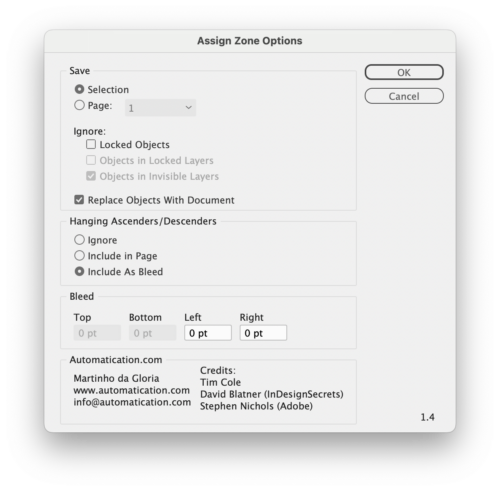The height and width of the screenshot is (491, 500).
Task: Click www.automatication.com text
Action: coord(132,390)
